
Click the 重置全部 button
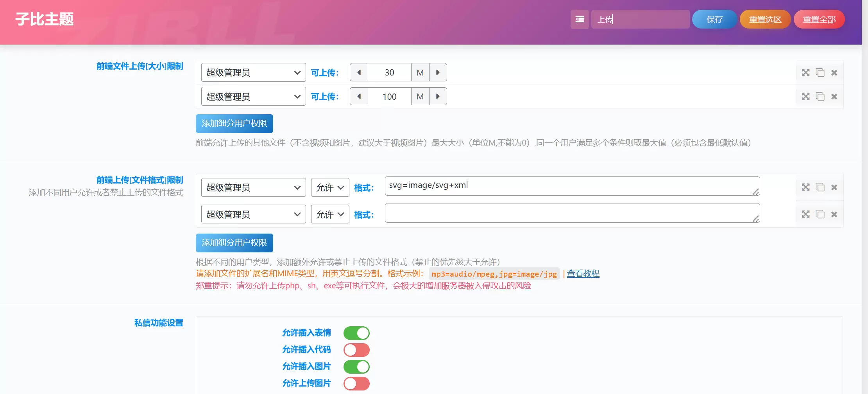[x=819, y=19]
